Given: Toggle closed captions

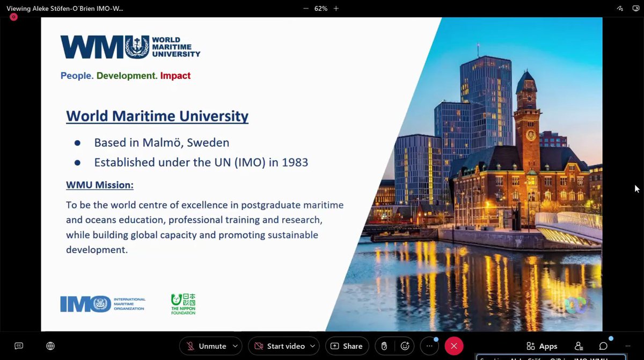Looking at the screenshot, I should 19,346.
